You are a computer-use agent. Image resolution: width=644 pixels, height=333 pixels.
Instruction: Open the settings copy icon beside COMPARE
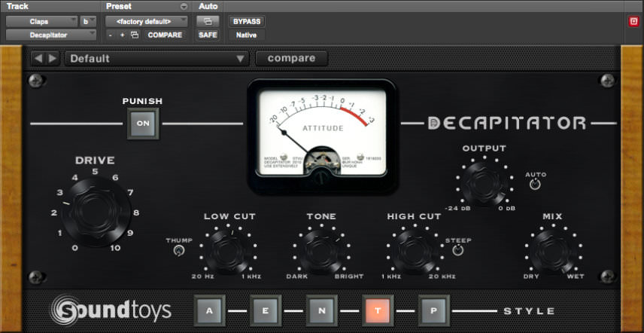(x=135, y=35)
